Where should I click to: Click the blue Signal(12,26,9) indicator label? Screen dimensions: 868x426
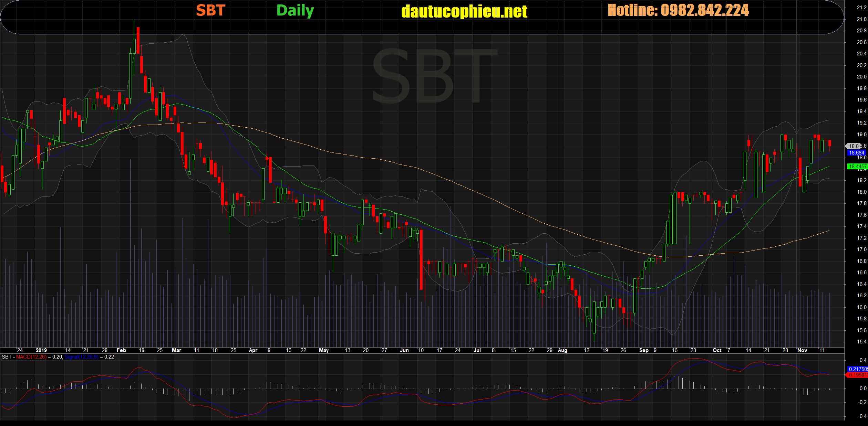coord(82,357)
